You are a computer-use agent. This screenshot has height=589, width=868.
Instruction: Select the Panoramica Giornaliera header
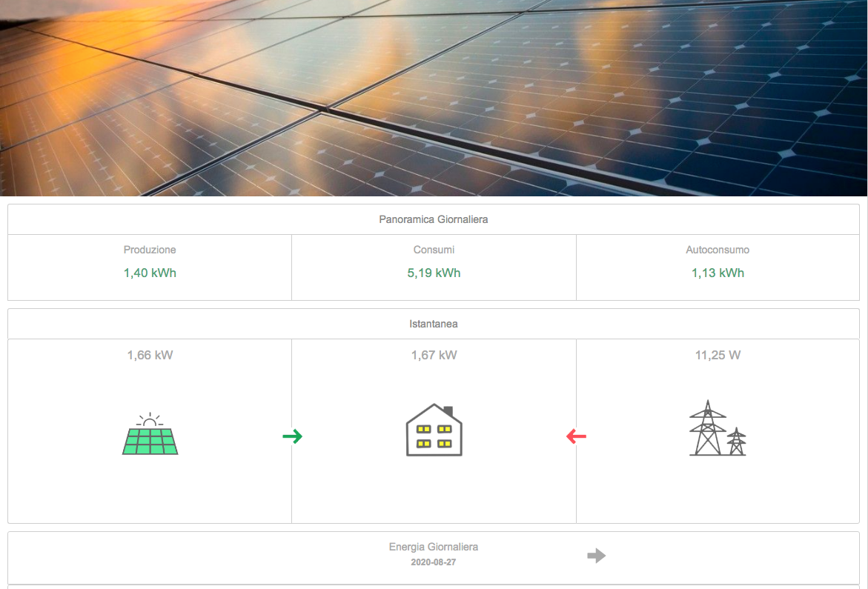tap(434, 219)
